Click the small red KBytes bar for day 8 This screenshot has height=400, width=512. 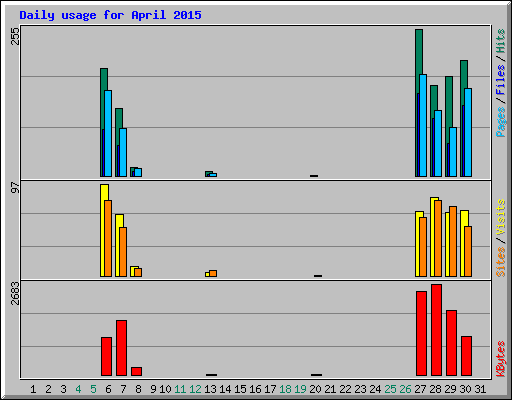pos(136,372)
